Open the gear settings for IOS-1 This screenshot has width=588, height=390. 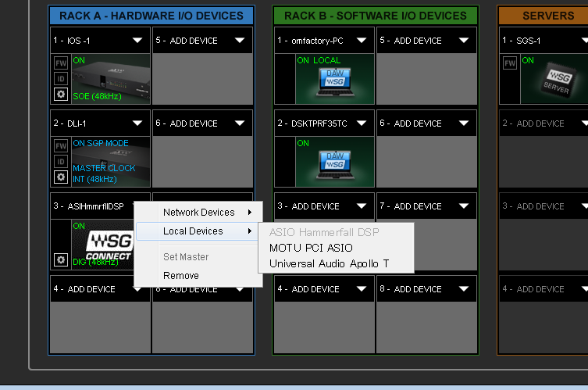pos(61,95)
